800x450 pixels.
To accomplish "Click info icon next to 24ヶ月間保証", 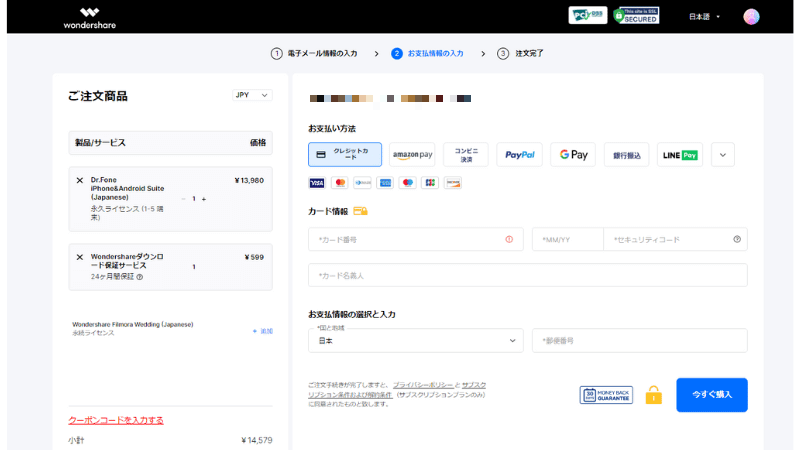I will pyautogui.click(x=140, y=277).
